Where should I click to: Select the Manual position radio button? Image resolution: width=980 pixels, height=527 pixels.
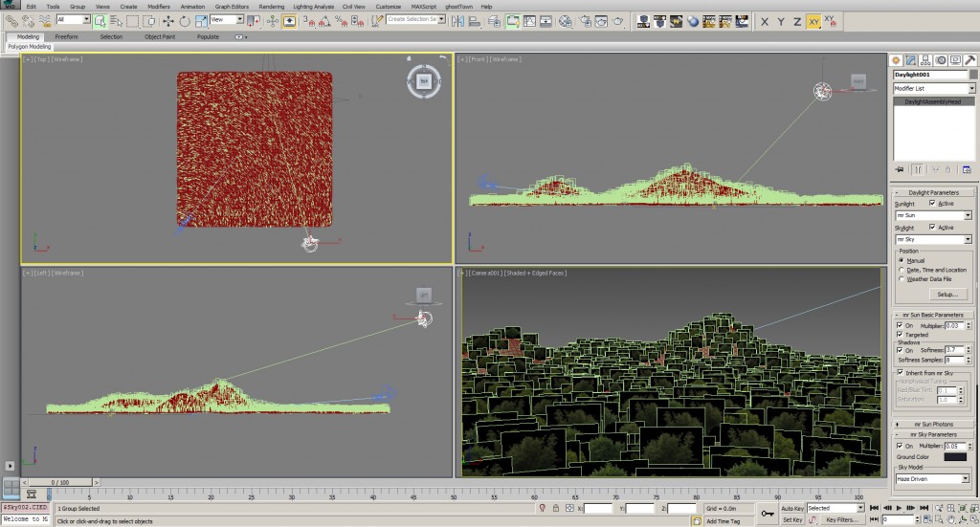point(901,260)
